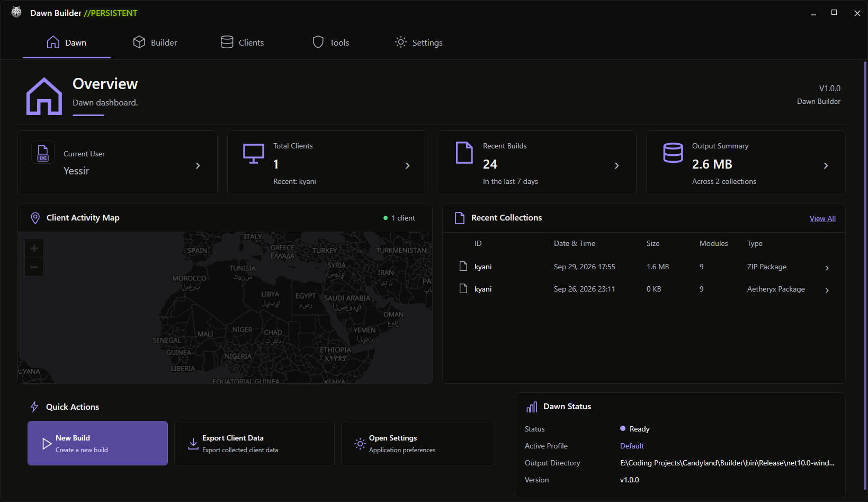Go to the Tools tab
This screenshot has height=502, width=868.
click(331, 42)
